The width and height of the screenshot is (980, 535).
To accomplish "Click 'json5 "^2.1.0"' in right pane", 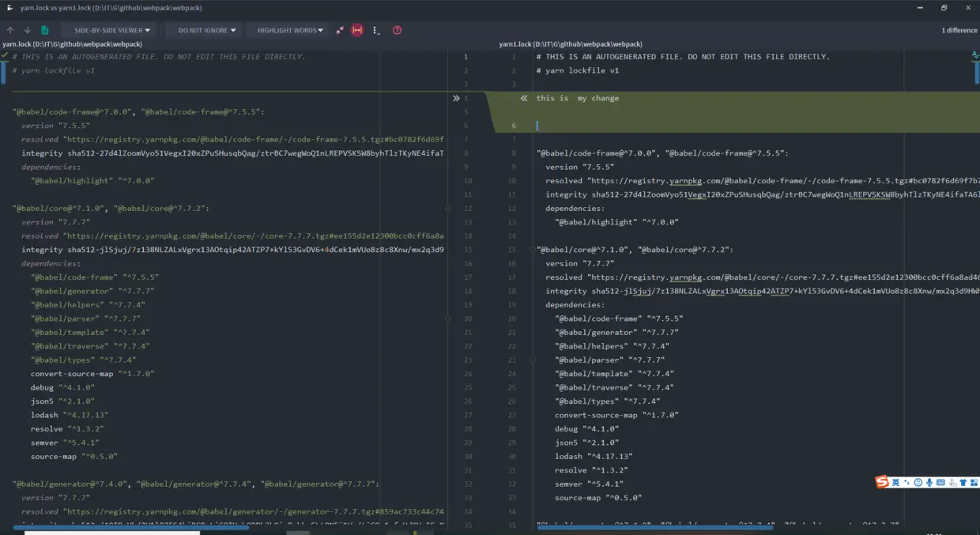I will click(586, 443).
